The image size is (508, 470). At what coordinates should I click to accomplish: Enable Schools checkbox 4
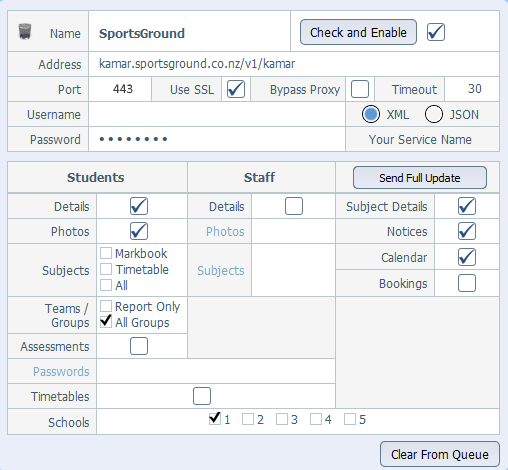316,419
